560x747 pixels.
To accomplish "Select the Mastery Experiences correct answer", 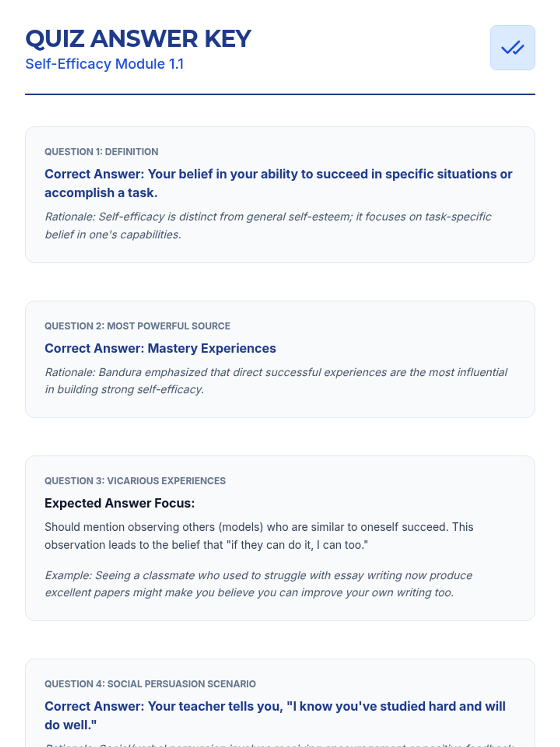I will tap(160, 348).
